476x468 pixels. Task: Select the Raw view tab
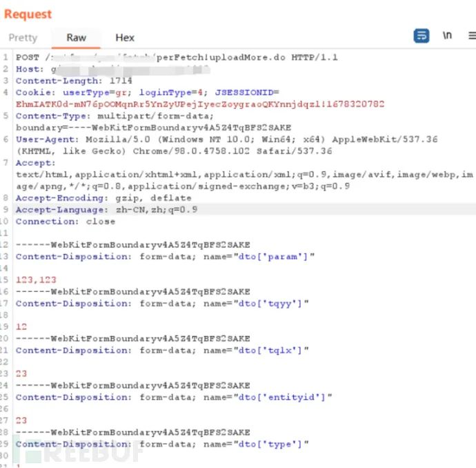click(x=77, y=38)
